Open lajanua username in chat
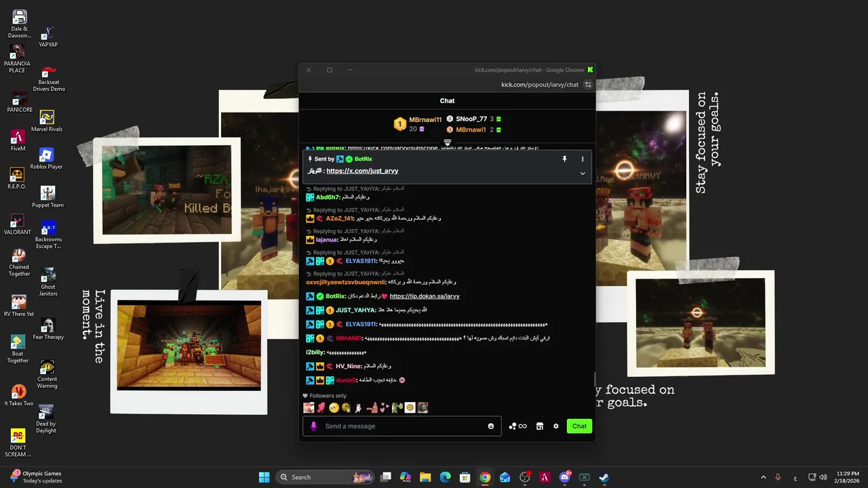868x488 pixels. point(327,239)
